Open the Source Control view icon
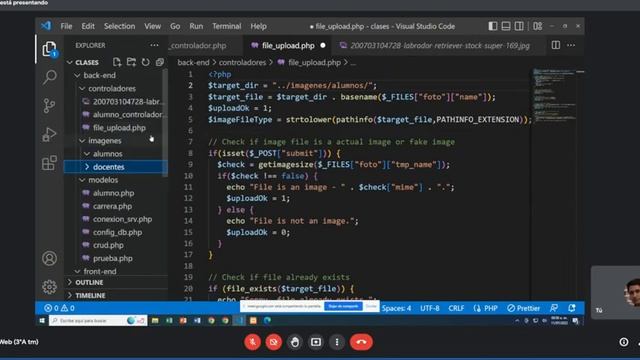 point(49,106)
